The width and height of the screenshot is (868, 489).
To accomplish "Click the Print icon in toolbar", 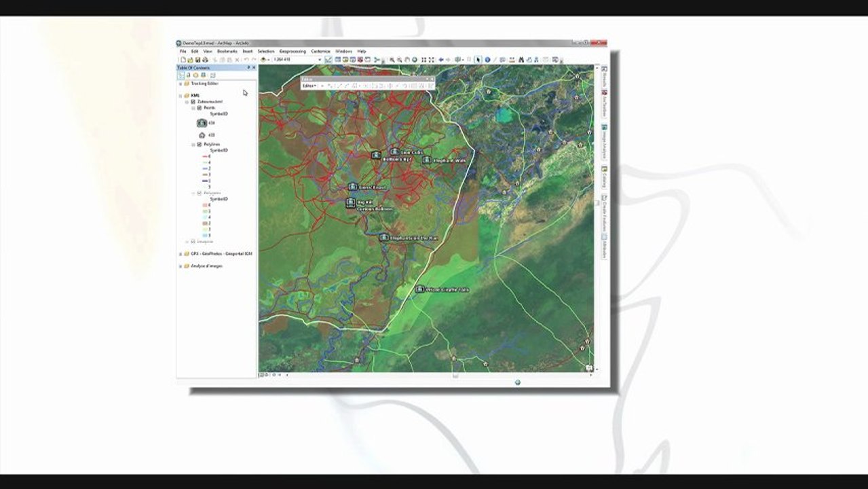I will (x=205, y=60).
